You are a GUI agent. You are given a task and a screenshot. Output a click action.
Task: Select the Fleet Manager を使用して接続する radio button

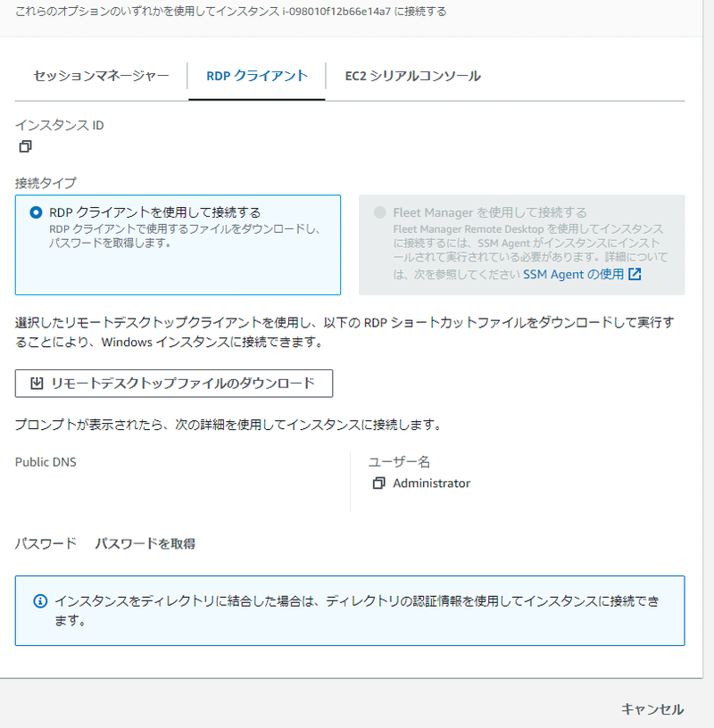click(380, 212)
